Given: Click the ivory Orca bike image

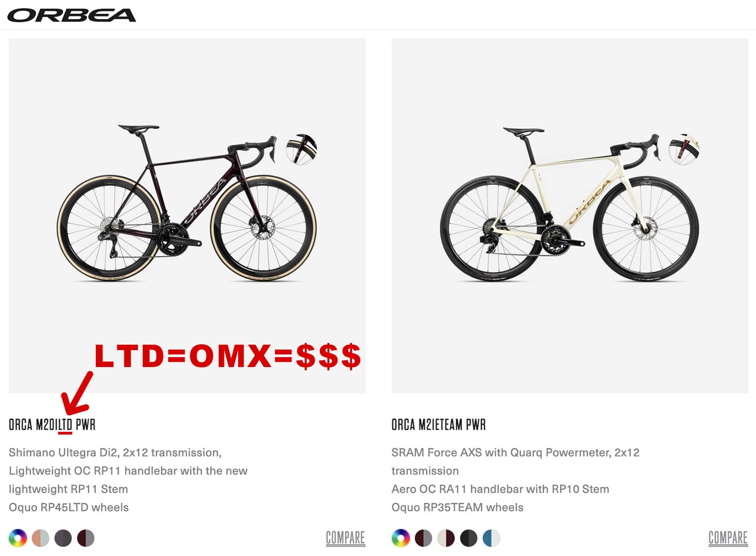Looking at the screenshot, I should pyautogui.click(x=570, y=204).
